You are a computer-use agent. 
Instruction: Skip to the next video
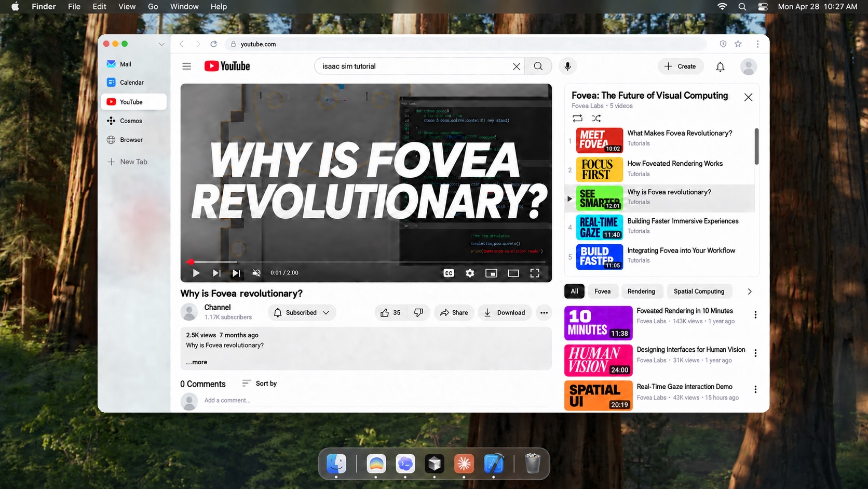pyautogui.click(x=216, y=273)
